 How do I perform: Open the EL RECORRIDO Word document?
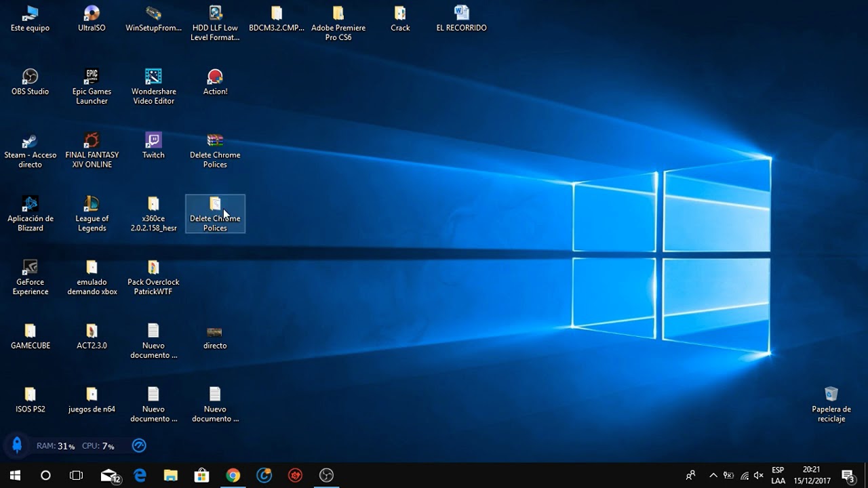[461, 19]
